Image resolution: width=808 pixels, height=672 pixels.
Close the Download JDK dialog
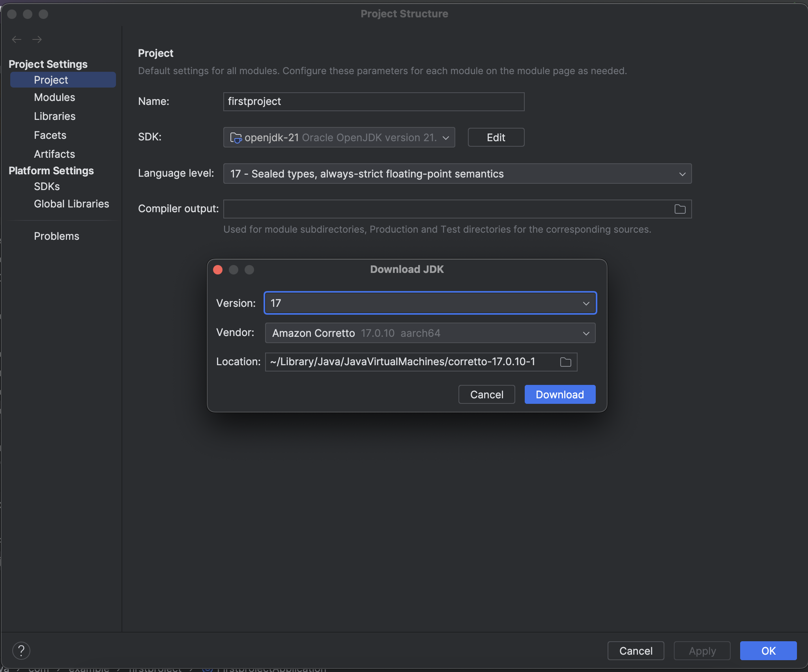click(218, 270)
